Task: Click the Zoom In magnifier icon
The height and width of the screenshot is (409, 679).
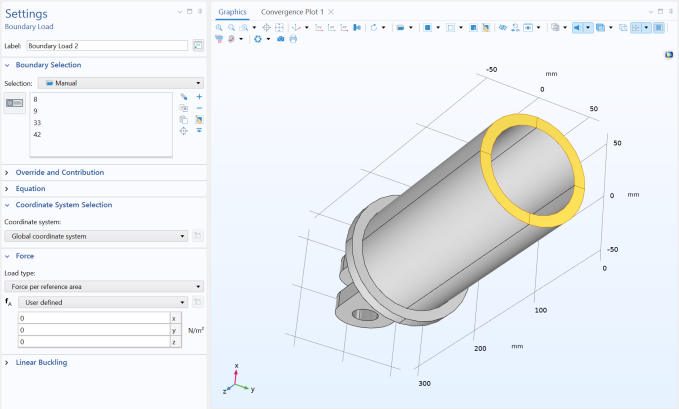Action: pyautogui.click(x=220, y=27)
